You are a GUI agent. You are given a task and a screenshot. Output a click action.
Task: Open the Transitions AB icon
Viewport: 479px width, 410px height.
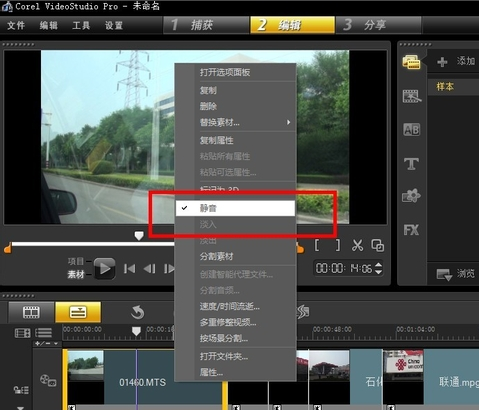point(412,130)
